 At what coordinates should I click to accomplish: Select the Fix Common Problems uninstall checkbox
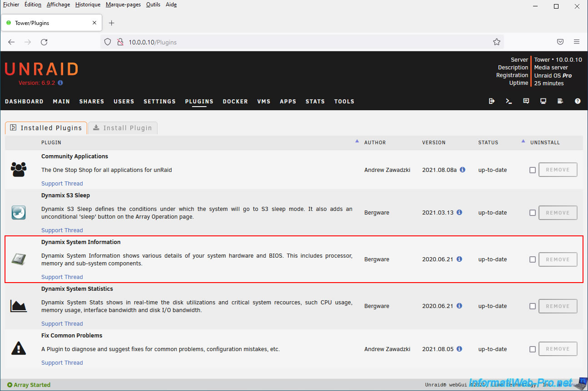pyautogui.click(x=533, y=349)
